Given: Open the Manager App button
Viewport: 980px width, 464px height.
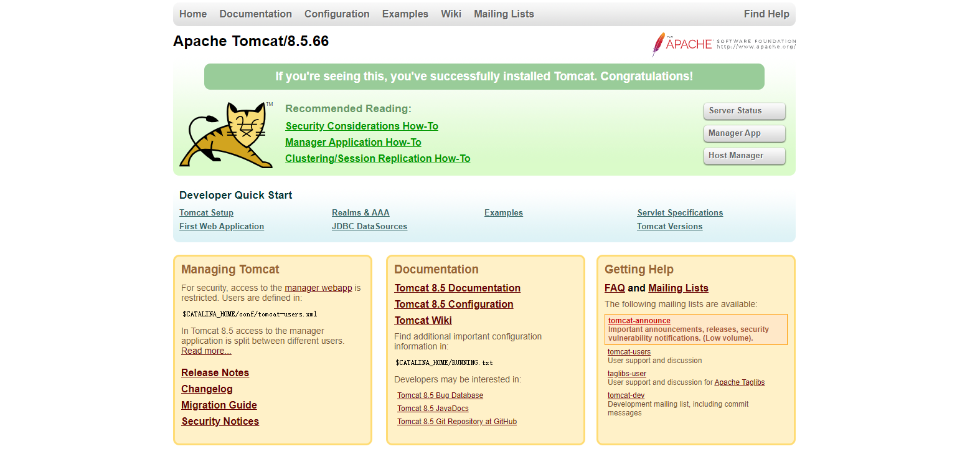Looking at the screenshot, I should click(x=744, y=133).
